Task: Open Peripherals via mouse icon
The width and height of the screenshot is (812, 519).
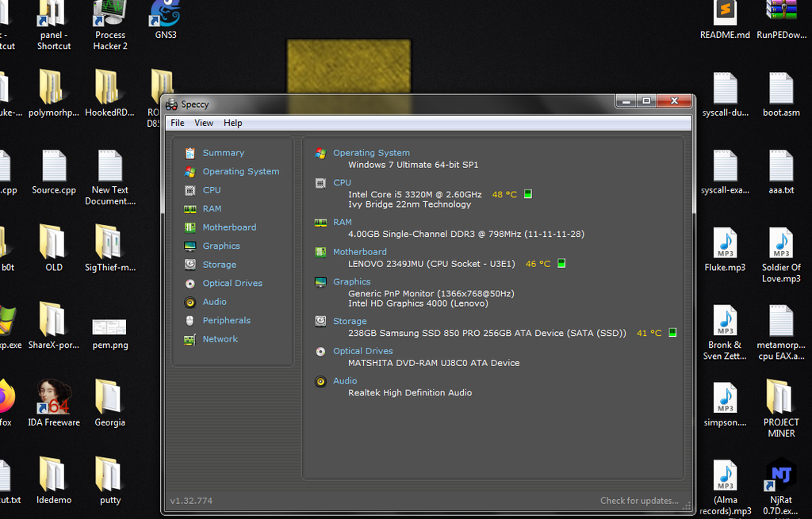Action: [190, 321]
